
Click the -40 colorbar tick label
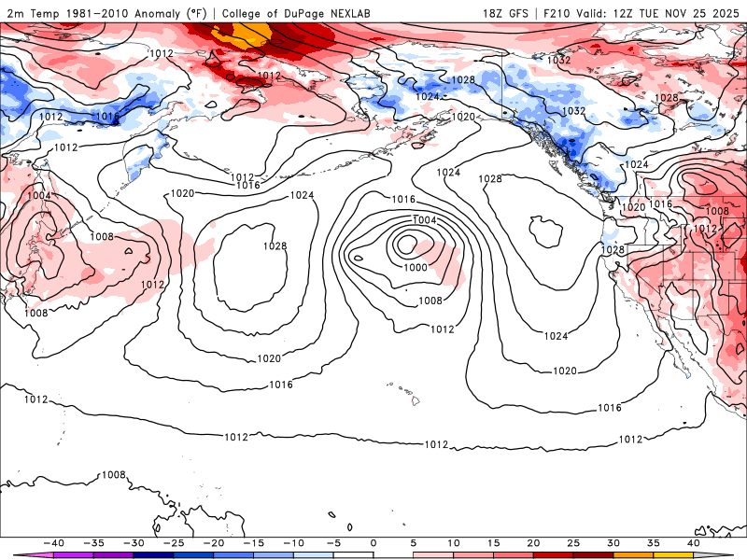click(54, 543)
